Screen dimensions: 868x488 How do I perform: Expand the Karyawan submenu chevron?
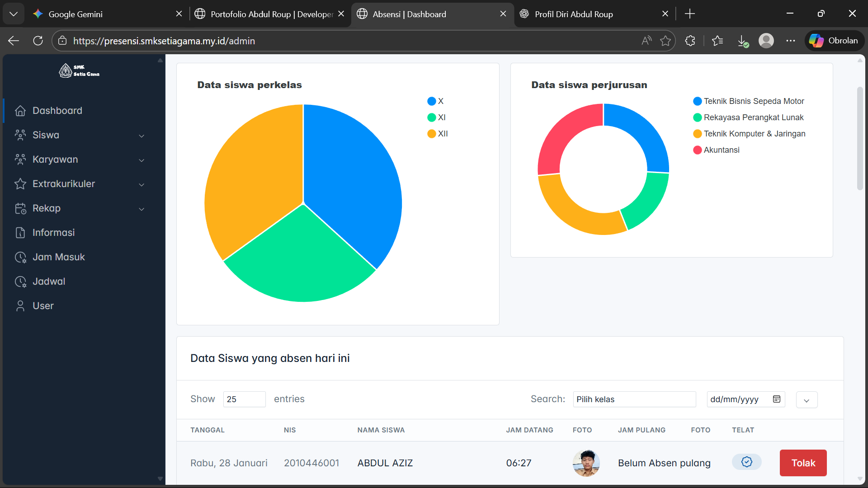(142, 160)
